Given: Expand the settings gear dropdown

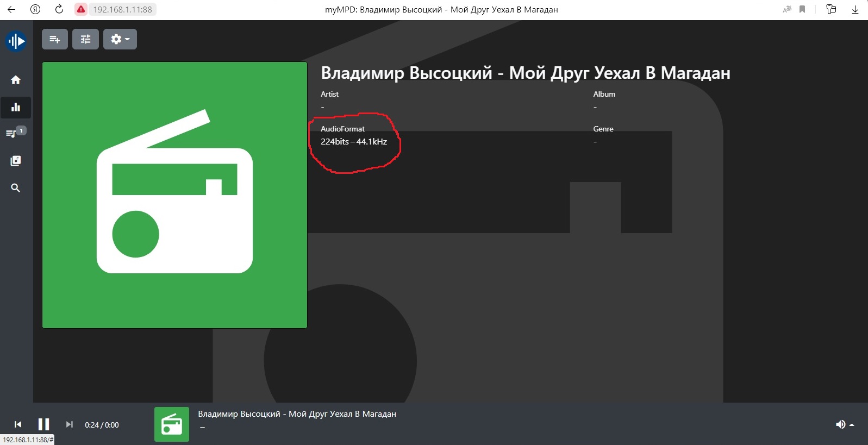Looking at the screenshot, I should 120,39.
